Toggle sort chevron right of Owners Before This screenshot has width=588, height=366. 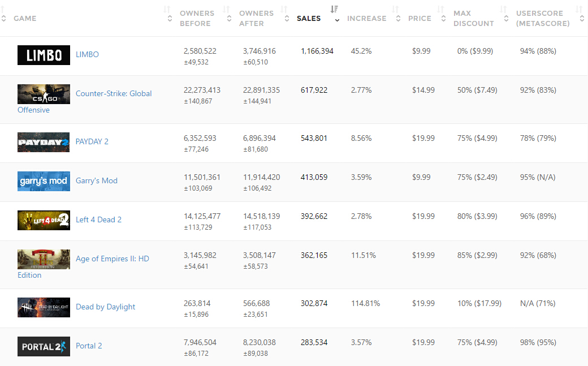click(229, 19)
